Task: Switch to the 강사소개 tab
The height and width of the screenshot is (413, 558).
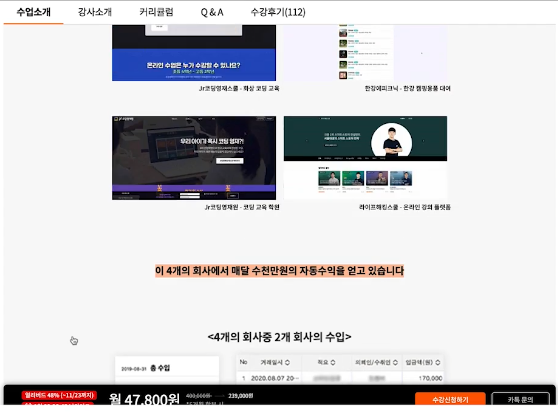Action: tap(95, 12)
